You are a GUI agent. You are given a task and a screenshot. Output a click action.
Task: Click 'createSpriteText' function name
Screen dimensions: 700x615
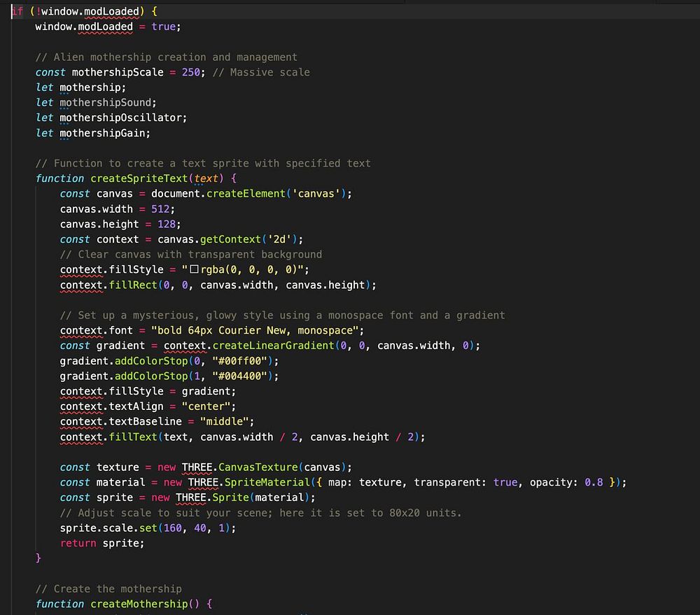point(139,178)
